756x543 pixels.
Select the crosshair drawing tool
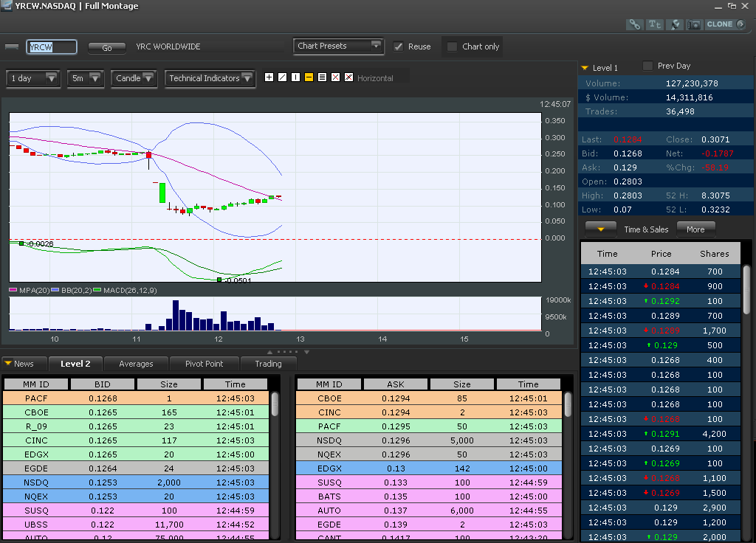[269, 77]
